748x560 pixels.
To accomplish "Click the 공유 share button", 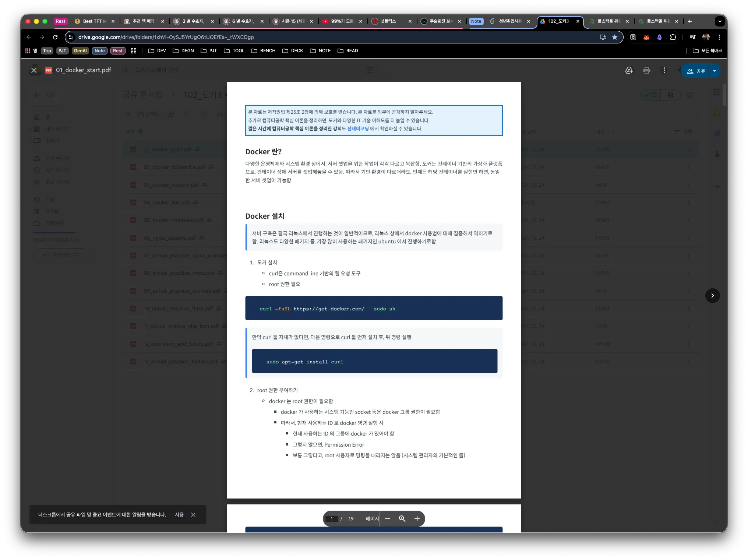I will 696,71.
